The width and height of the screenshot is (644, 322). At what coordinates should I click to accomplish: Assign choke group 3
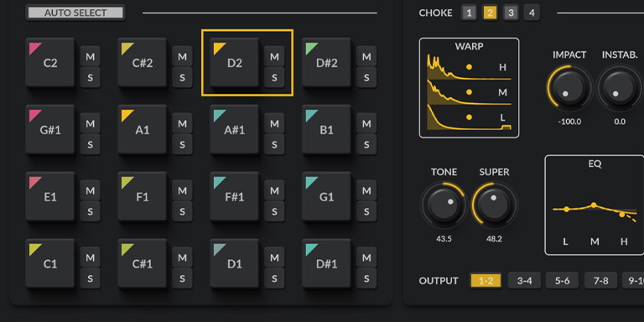click(511, 13)
